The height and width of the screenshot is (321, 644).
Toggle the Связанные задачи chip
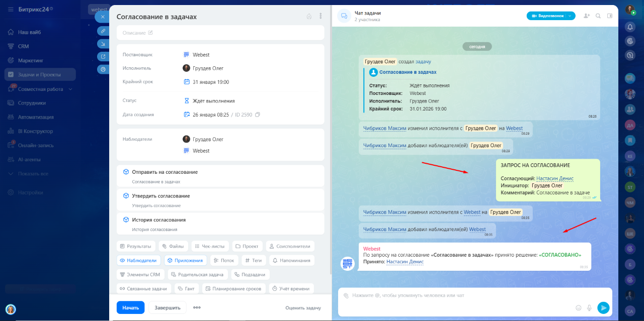[x=143, y=288]
